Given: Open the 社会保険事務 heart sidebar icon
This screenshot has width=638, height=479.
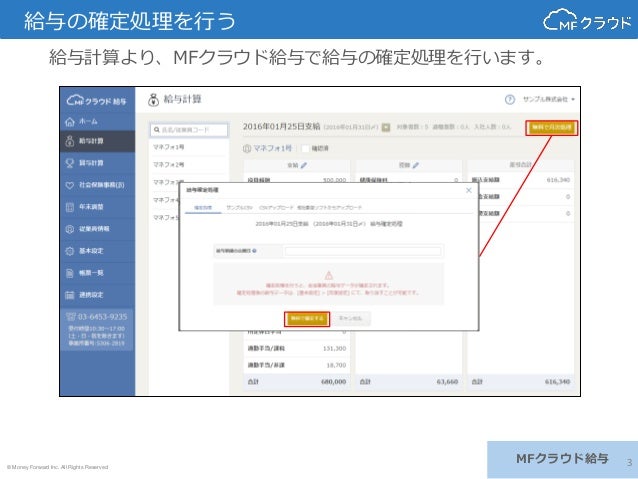Looking at the screenshot, I should [x=70, y=185].
